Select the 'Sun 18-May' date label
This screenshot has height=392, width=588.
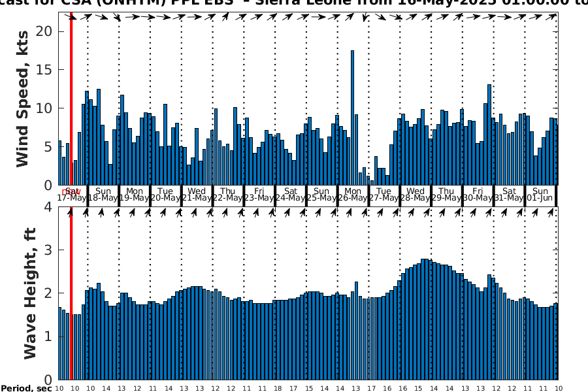[103, 194]
